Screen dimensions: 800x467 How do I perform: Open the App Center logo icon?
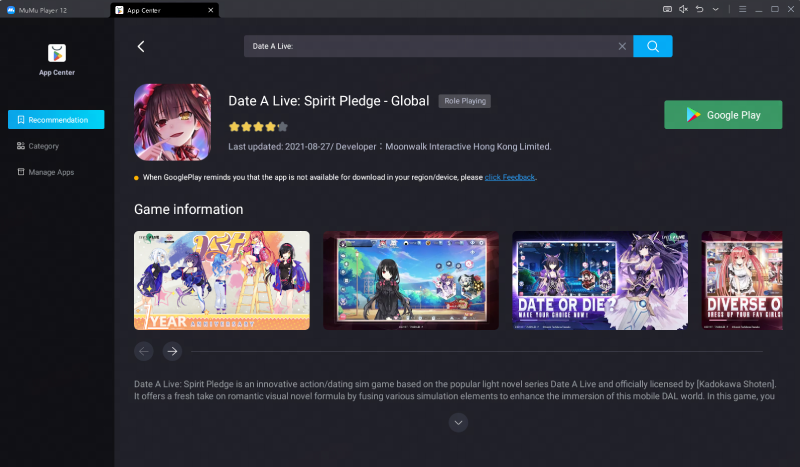(57, 53)
